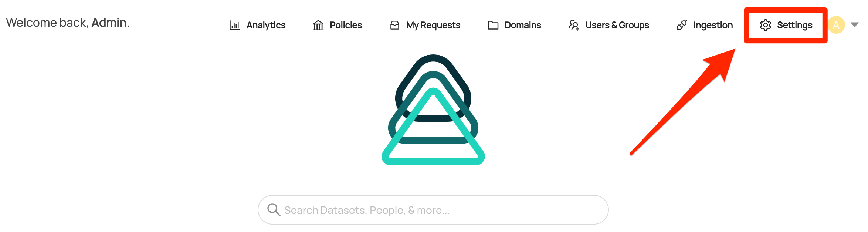Open the Settings text label

(x=794, y=25)
